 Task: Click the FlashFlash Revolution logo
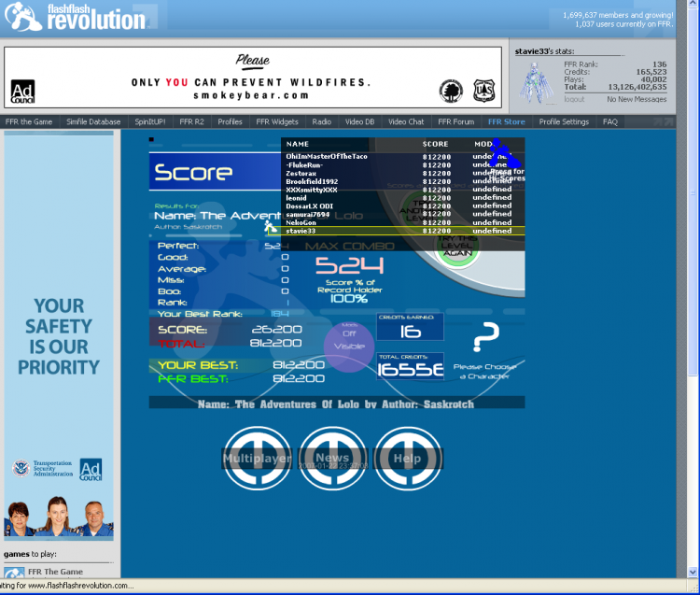[x=76, y=17]
